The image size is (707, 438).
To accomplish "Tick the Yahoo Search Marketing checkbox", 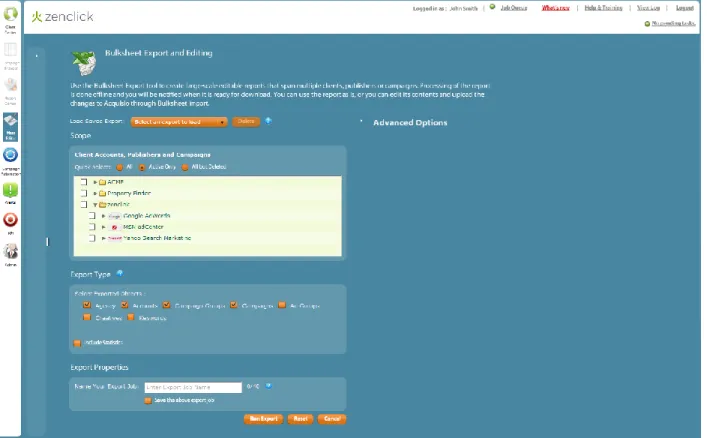I will tap(92, 238).
